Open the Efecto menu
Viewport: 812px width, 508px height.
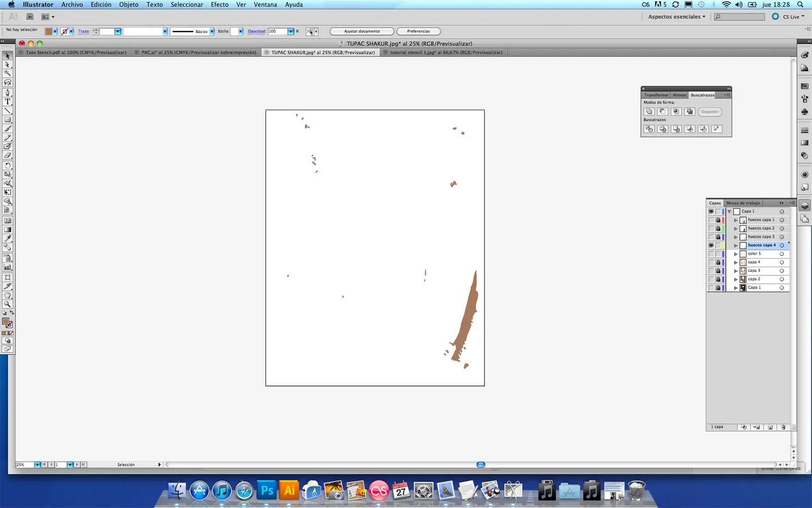[219, 5]
